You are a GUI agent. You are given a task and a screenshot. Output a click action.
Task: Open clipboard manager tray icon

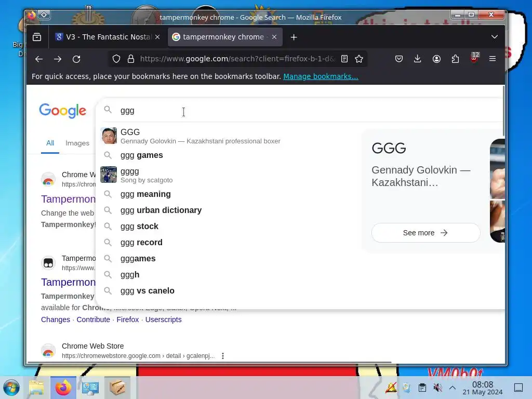[422, 388]
